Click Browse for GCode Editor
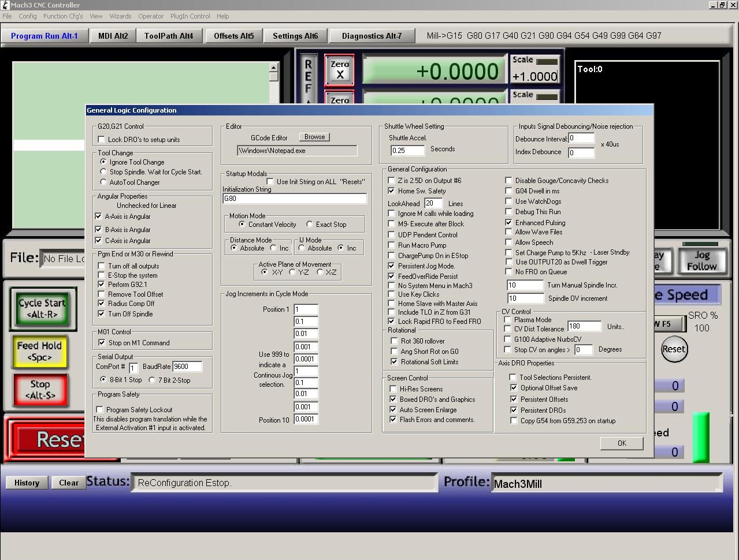This screenshot has height=560, width=739. click(x=314, y=137)
